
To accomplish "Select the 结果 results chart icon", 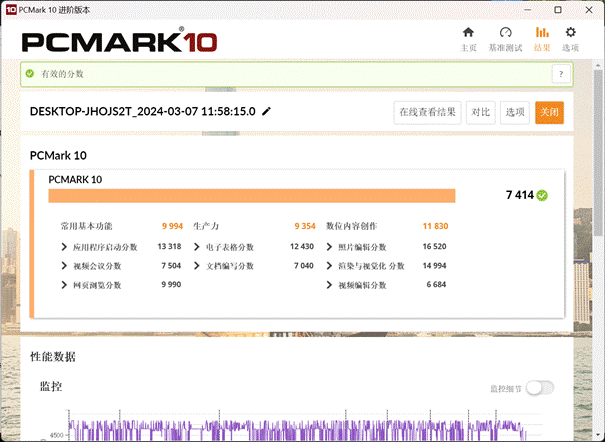I will pyautogui.click(x=542, y=38).
